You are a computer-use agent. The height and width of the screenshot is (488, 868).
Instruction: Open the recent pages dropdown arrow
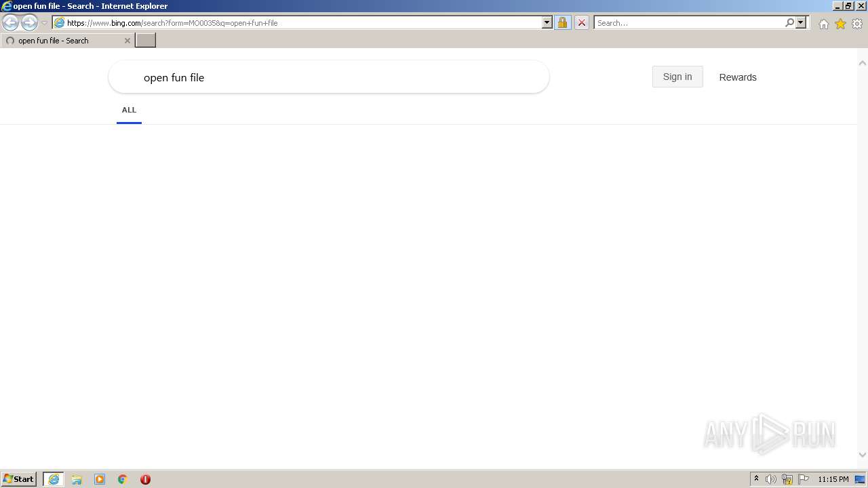[x=45, y=23]
